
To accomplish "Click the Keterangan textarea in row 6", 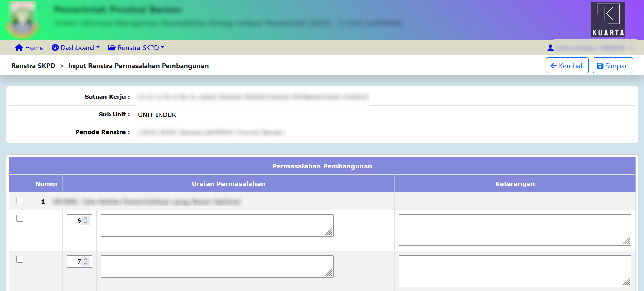I will pyautogui.click(x=514, y=230).
